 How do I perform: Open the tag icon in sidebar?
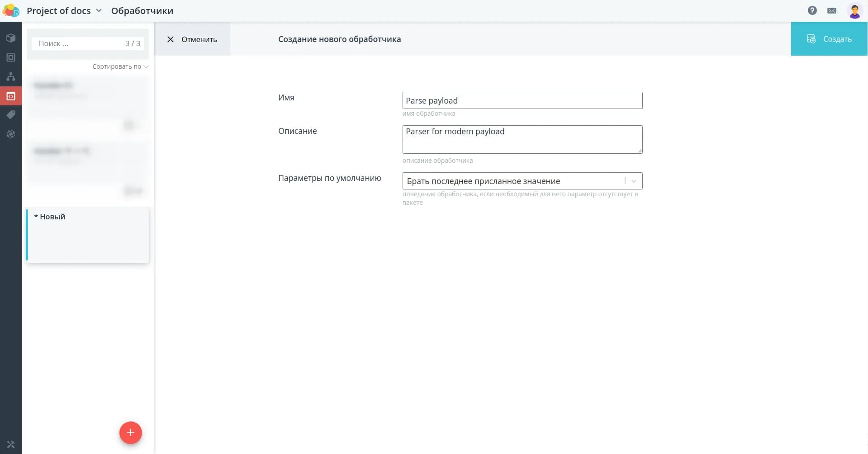click(11, 115)
